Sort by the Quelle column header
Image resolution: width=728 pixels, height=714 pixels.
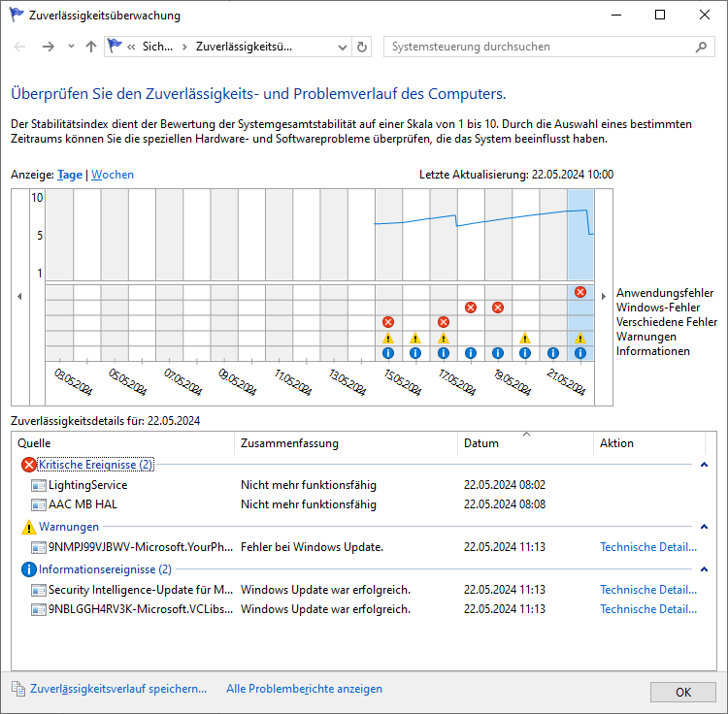pos(123,443)
